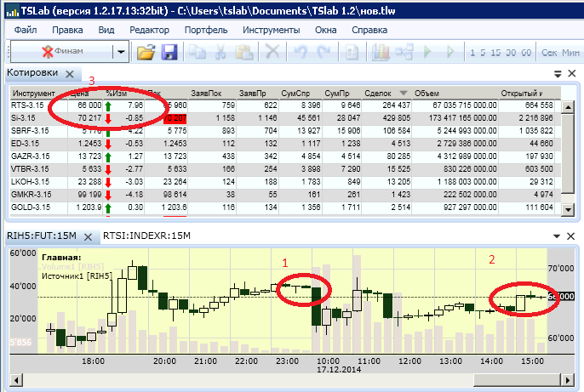Select the LKOH-3.15 instrument row
584x392 pixels.
[x=285, y=181]
